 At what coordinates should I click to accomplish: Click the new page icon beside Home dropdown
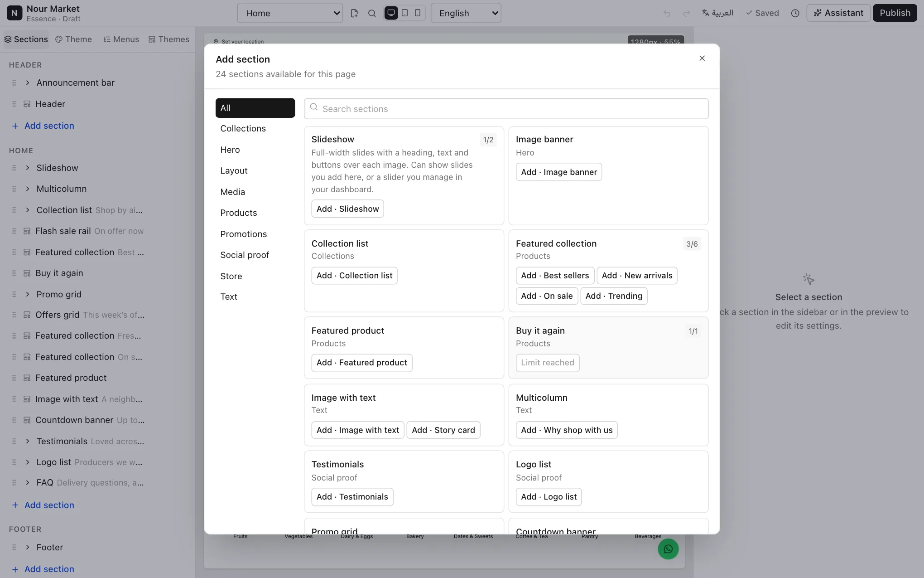[354, 13]
